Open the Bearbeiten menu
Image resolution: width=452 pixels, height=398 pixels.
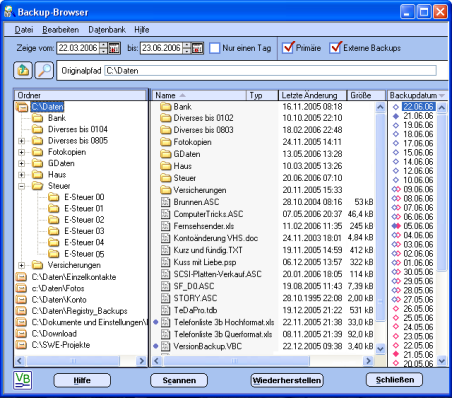(60, 30)
